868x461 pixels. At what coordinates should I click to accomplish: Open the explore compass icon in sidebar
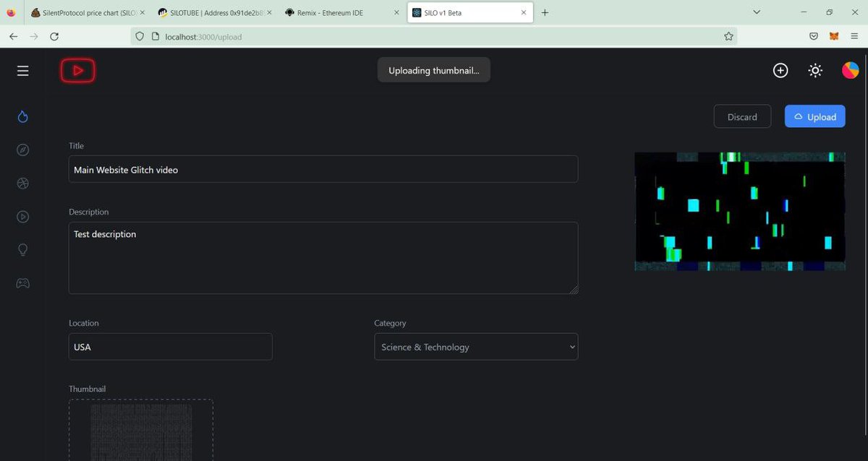coord(23,150)
